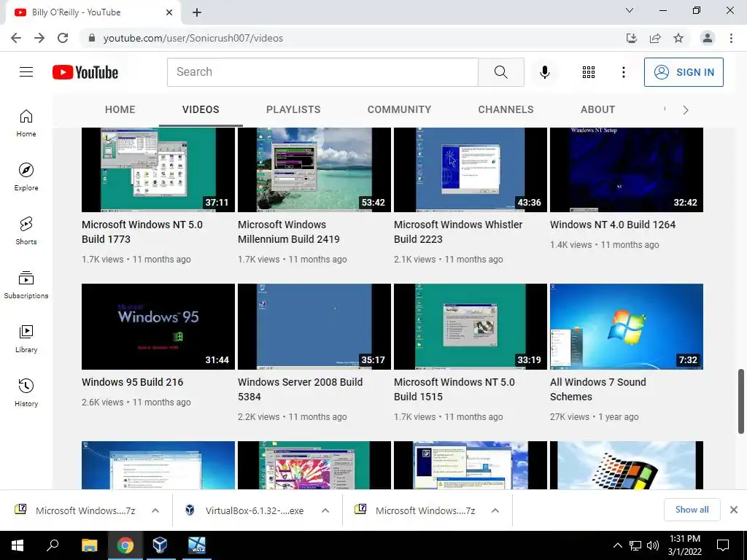Open Library in the sidebar
This screenshot has height=560, width=747.
26,338
